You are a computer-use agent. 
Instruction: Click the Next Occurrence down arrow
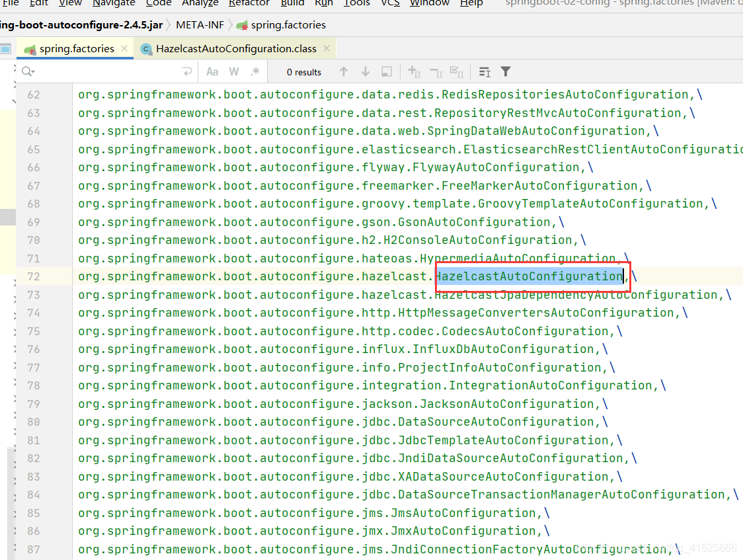366,71
